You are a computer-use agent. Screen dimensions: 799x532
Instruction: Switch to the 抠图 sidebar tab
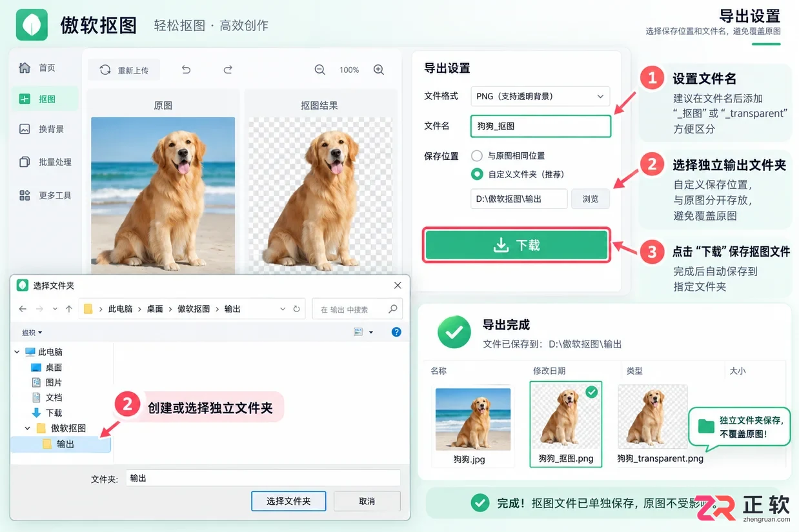(x=45, y=99)
